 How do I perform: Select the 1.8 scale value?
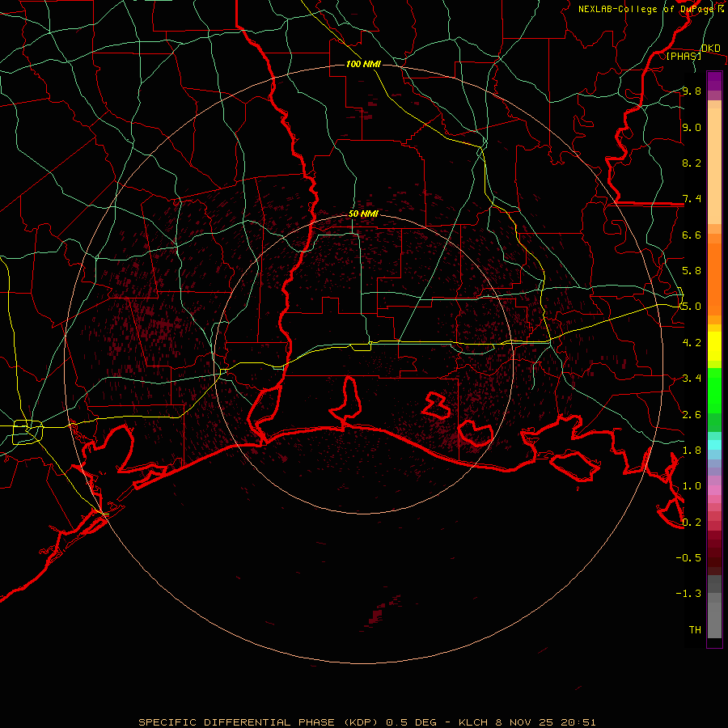(x=692, y=451)
